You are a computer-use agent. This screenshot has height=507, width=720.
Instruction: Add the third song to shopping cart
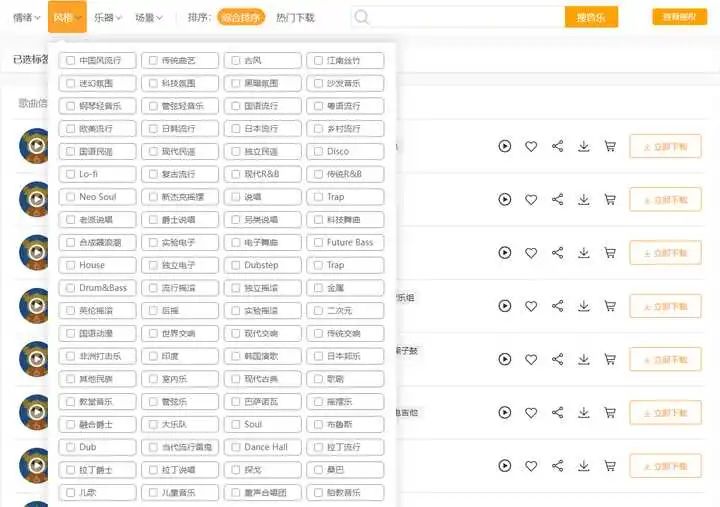tap(610, 253)
